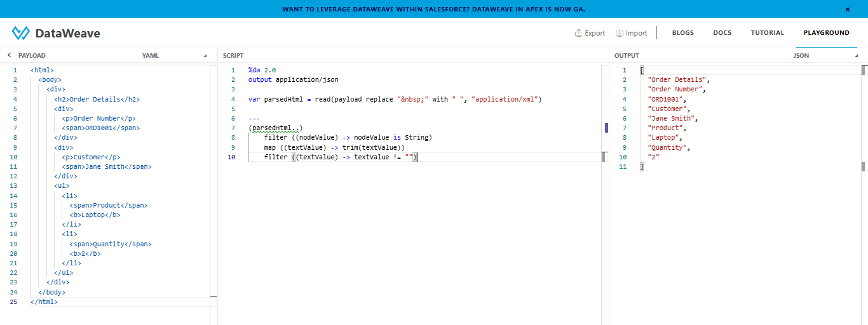
Task: Click the Export icon
Action: click(x=578, y=33)
